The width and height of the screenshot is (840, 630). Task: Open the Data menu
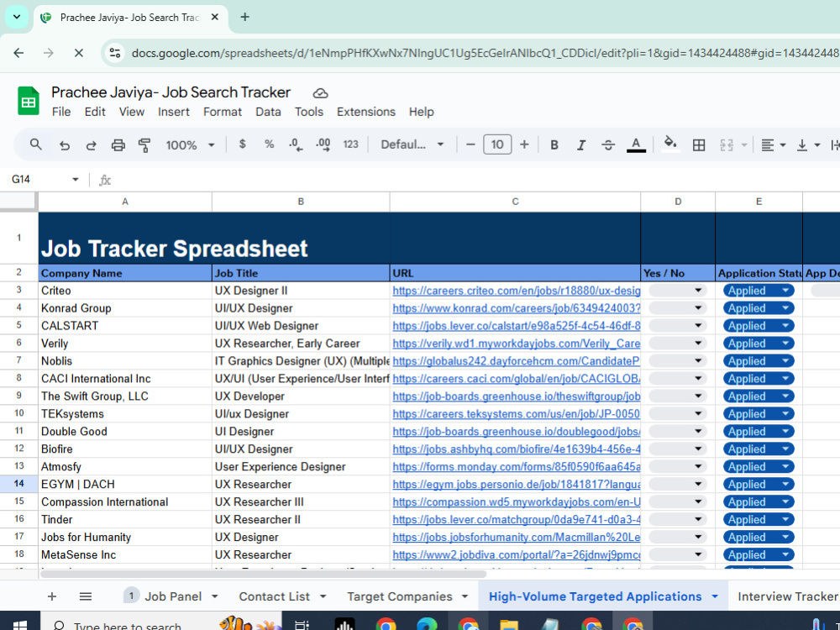click(x=268, y=112)
